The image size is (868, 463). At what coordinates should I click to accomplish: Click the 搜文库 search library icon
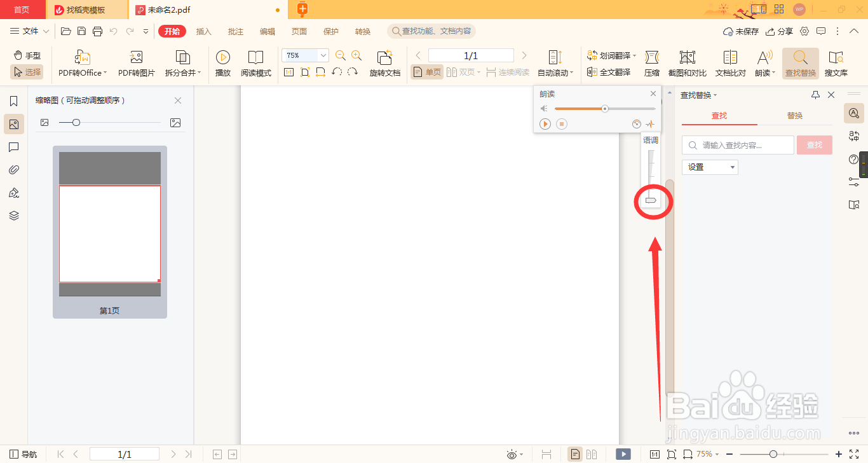(836, 64)
